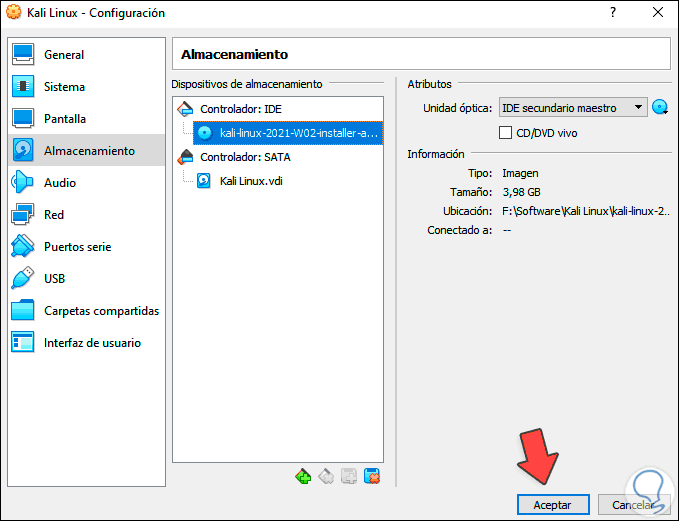Click the Aceptar button
Screen dimensions: 679x521
tap(553, 505)
